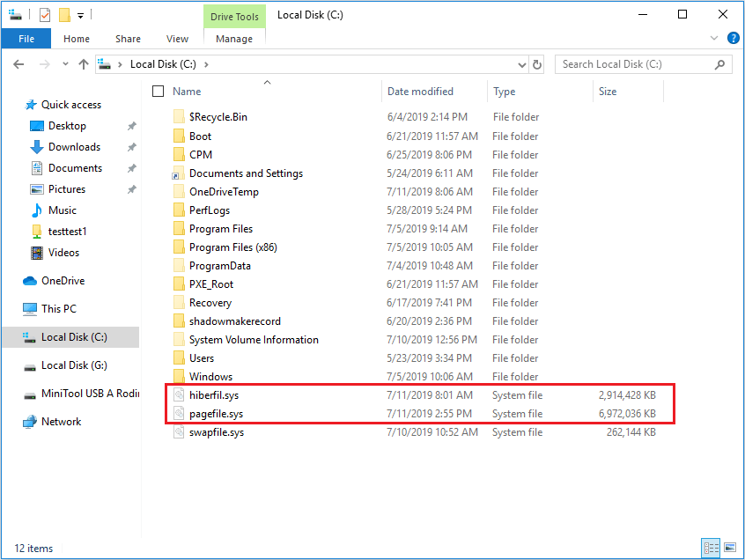The height and width of the screenshot is (560, 745).
Task: Select the Program Files folder icon
Action: (179, 229)
